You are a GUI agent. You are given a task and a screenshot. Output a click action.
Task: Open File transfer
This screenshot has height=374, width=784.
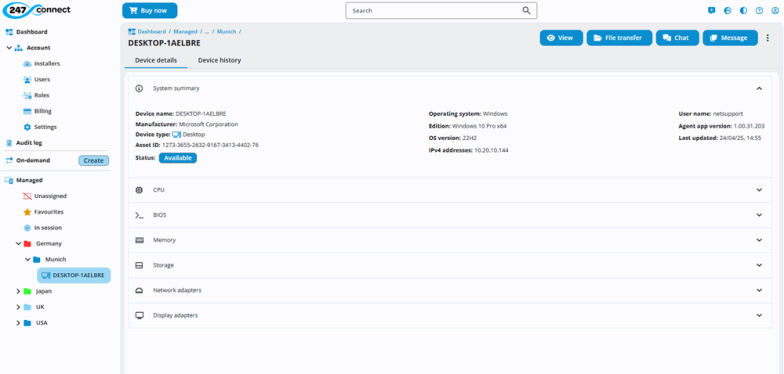click(x=620, y=38)
